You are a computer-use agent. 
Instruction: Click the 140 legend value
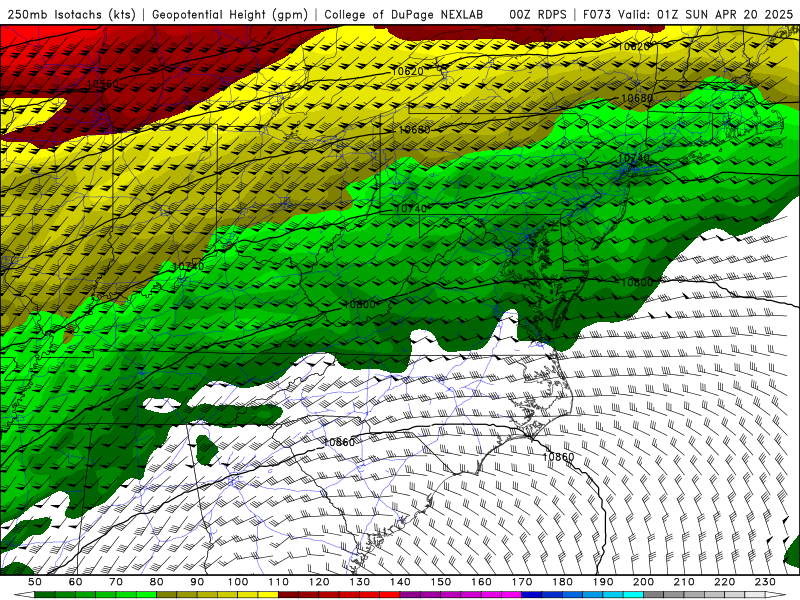click(x=400, y=582)
